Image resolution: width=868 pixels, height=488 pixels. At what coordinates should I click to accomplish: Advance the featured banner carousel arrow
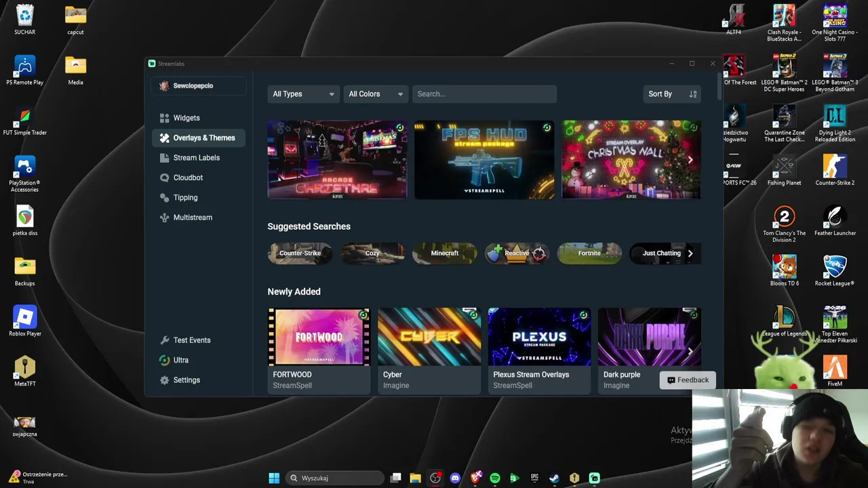point(690,160)
